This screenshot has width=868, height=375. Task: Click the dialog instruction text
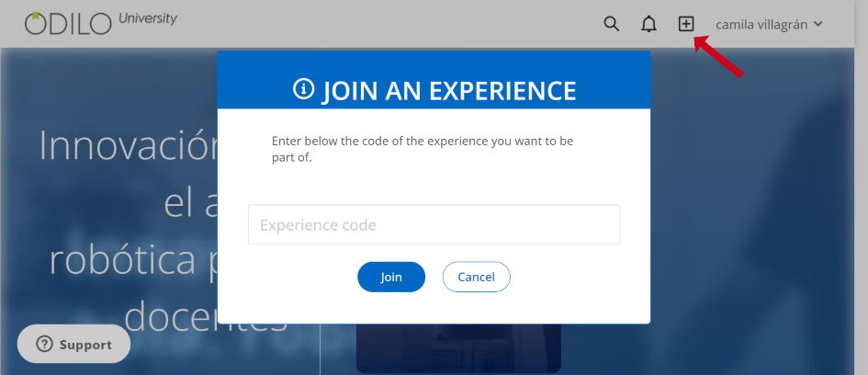point(423,149)
